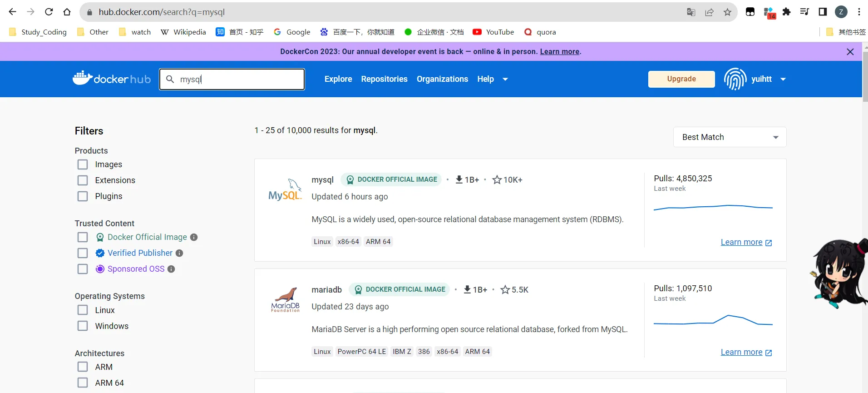Expand the Help menu arrow
This screenshot has height=393, width=868.
pyautogui.click(x=505, y=79)
